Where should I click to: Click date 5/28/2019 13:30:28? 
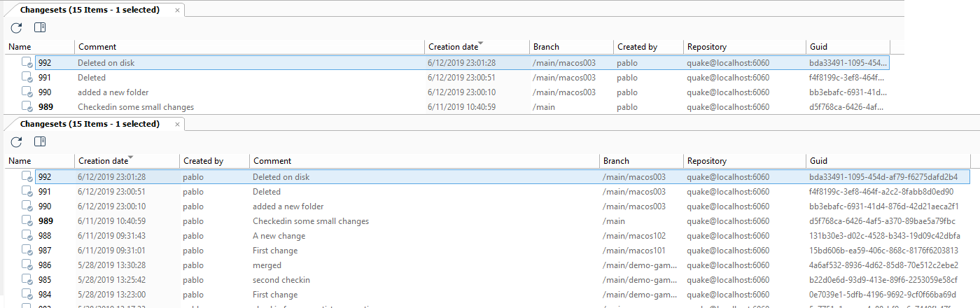[111, 265]
